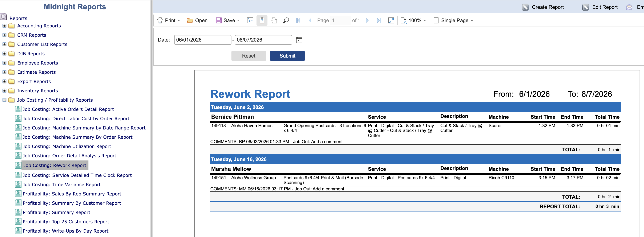The width and height of the screenshot is (644, 237).
Task: Click the Reset button
Action: click(x=249, y=56)
